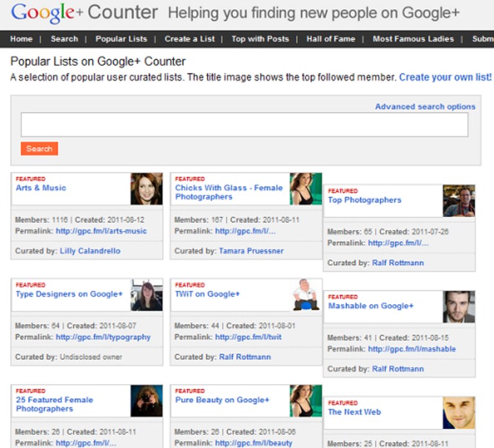
Task: Open the Top Photographers permalink
Action: pos(398,243)
